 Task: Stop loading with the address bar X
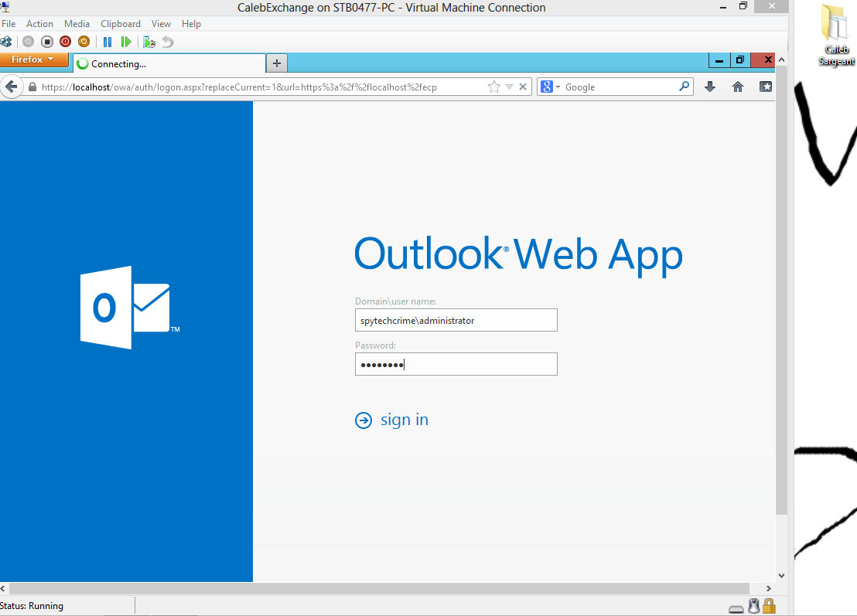click(x=523, y=87)
